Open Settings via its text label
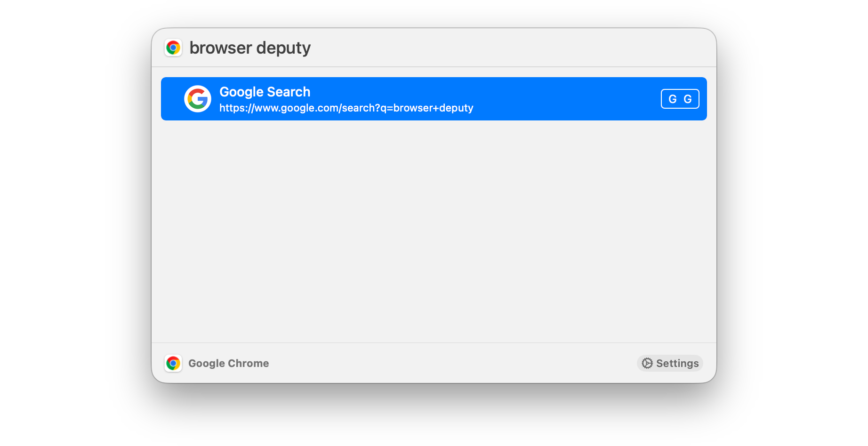The width and height of the screenshot is (868, 446). click(677, 363)
